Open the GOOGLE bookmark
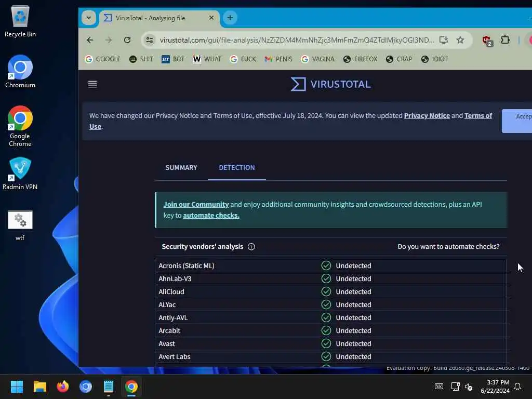This screenshot has height=399, width=532. 102,59
